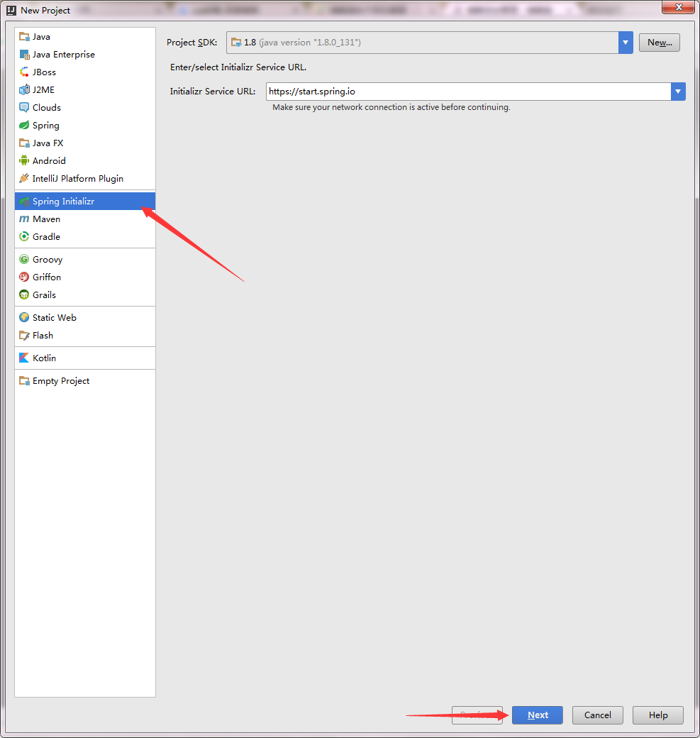700x738 pixels.
Task: Click the IntelliJ logo in title bar
Action: point(11,11)
